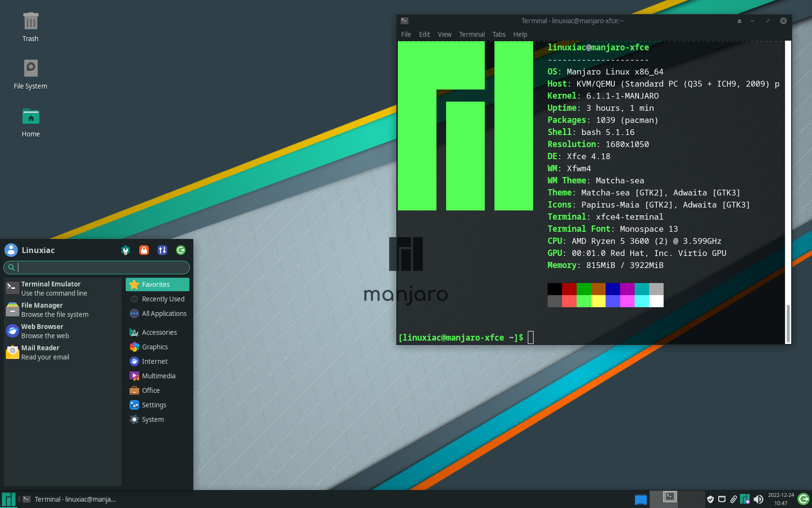The width and height of the screenshot is (812, 508).
Task: Click the 'Kernel: 6.1.1-1-MANJARO' line in terminal
Action: click(x=603, y=96)
